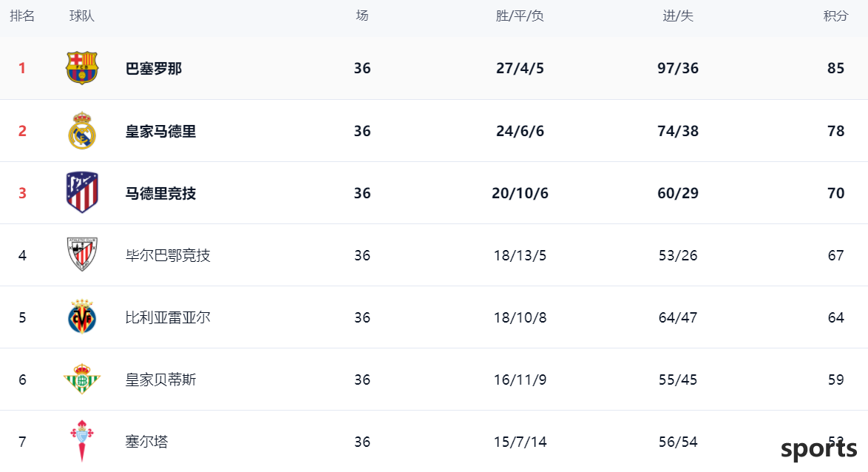The width and height of the screenshot is (868, 472).
Task: Open the Atlético Madrid crest icon
Action: [82, 192]
